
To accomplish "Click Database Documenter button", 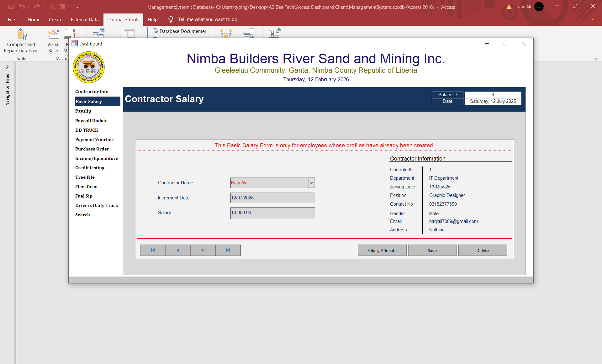I will [x=180, y=31].
